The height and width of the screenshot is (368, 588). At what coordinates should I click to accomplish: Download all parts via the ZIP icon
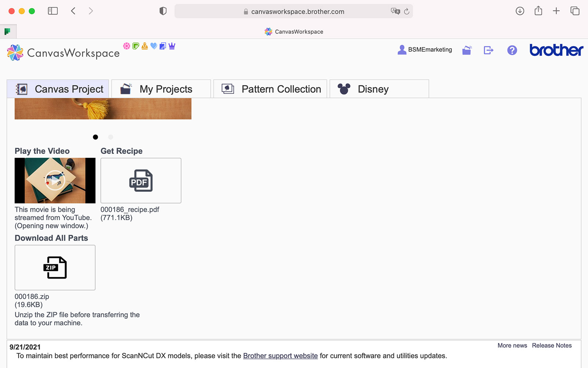point(55,268)
